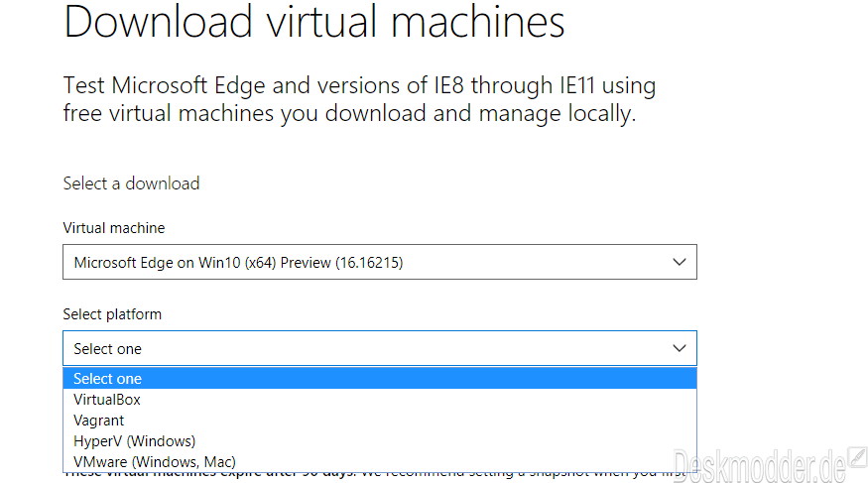This screenshot has height=483, width=868.
Task: Click the Virtual machine field label
Action: point(114,228)
